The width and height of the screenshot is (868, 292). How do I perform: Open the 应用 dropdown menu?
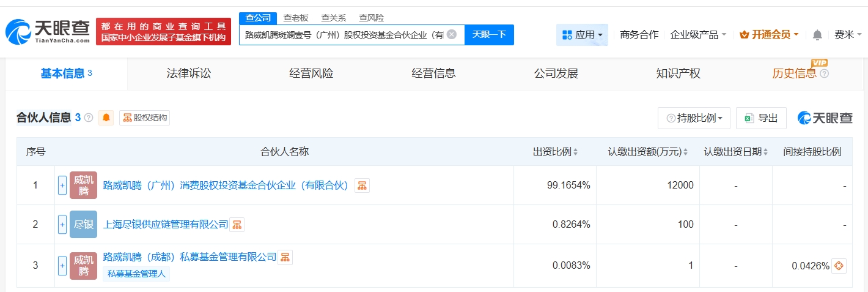pos(582,35)
